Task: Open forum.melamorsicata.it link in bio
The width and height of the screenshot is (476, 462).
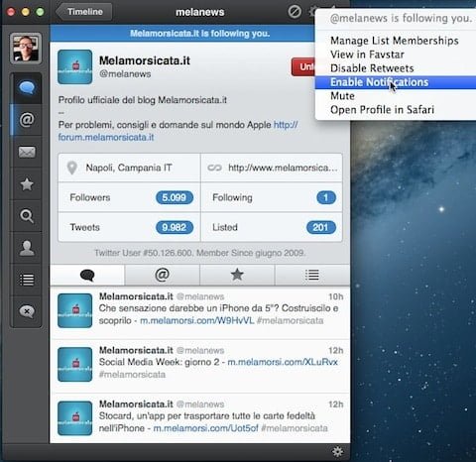Action: pyautogui.click(x=106, y=137)
